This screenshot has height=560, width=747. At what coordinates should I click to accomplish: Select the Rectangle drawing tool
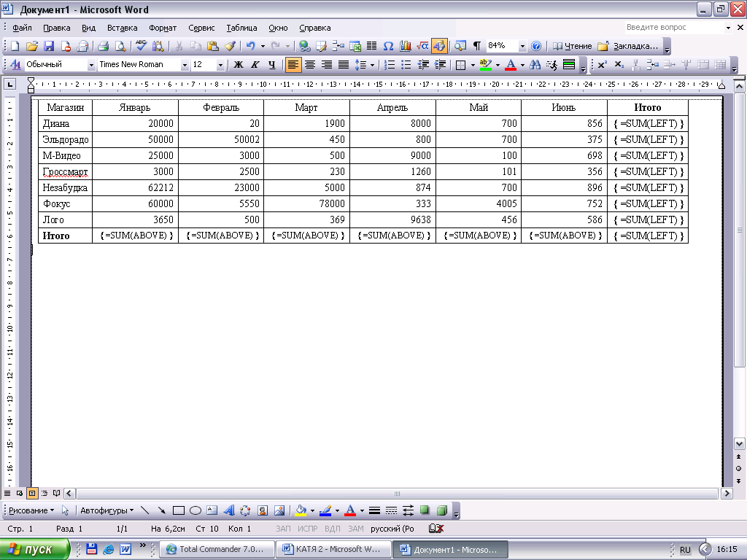[x=179, y=510]
